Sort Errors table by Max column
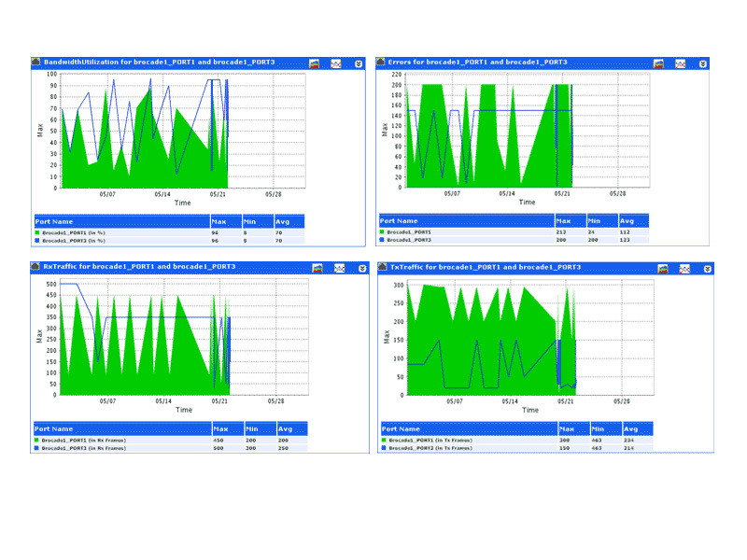747x560 pixels. pyautogui.click(x=571, y=220)
